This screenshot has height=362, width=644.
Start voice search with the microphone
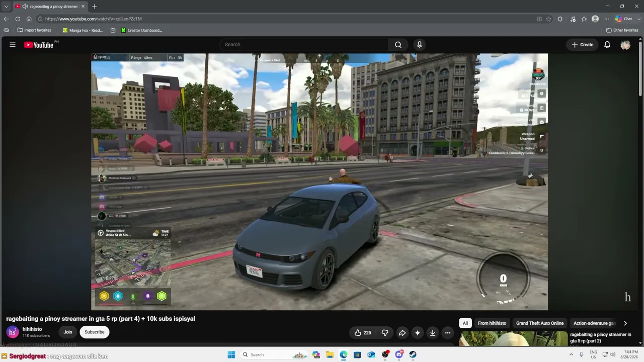point(420,45)
